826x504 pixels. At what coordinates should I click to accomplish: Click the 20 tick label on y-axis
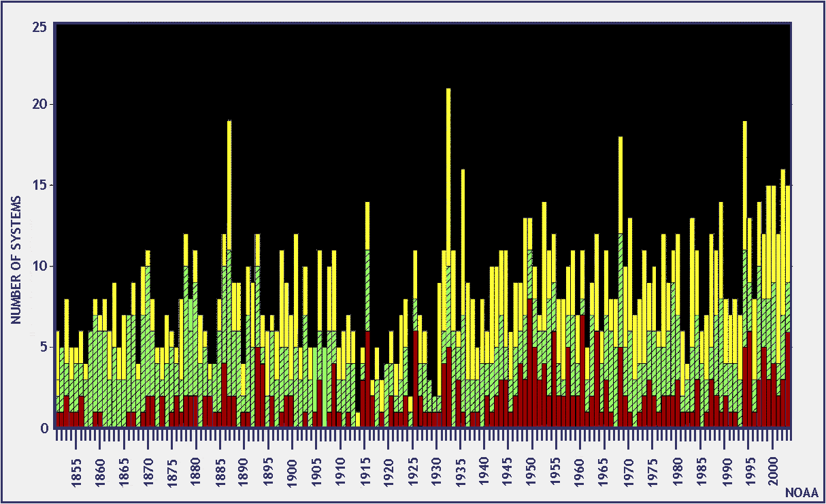(x=39, y=105)
